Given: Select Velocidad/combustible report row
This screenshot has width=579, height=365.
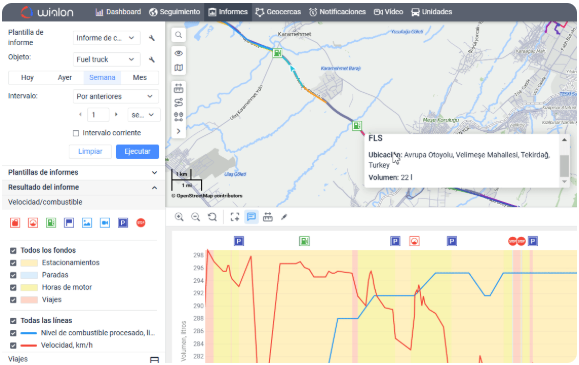Looking at the screenshot, I should 83,202.
